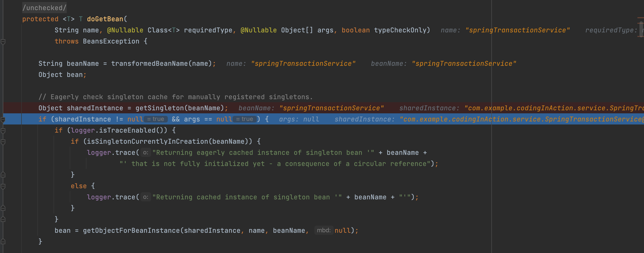644x253 pixels.
Task: Click 'o:' parameter hint in eagerly cached trace
Action: tap(146, 153)
